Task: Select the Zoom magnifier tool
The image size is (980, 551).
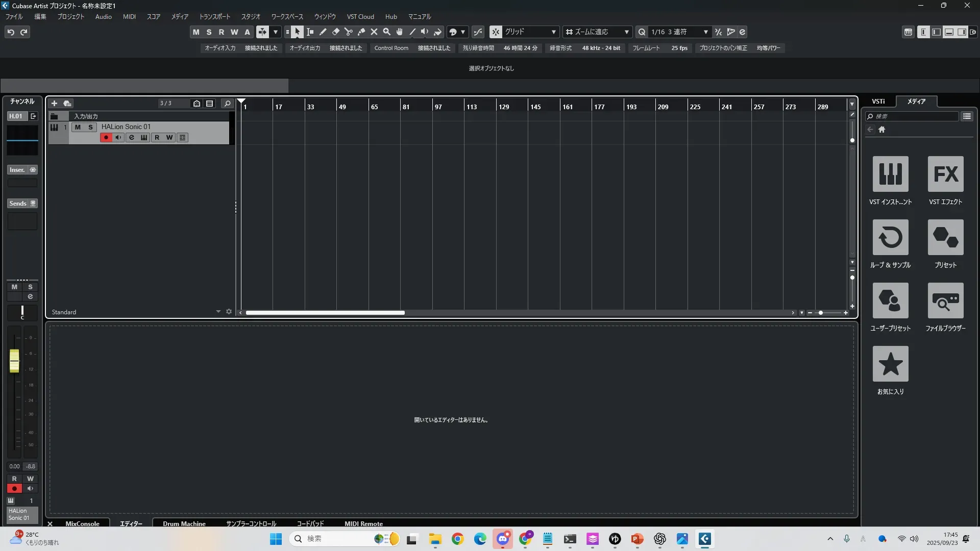Action: 386,32
